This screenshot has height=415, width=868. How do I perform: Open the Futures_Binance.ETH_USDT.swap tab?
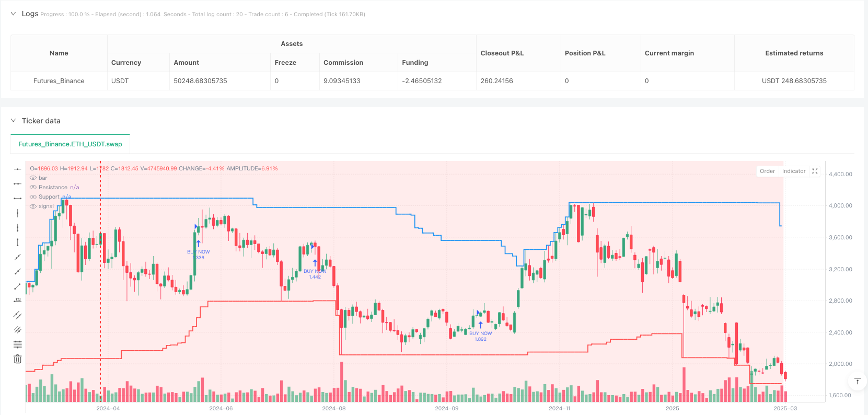[70, 144]
